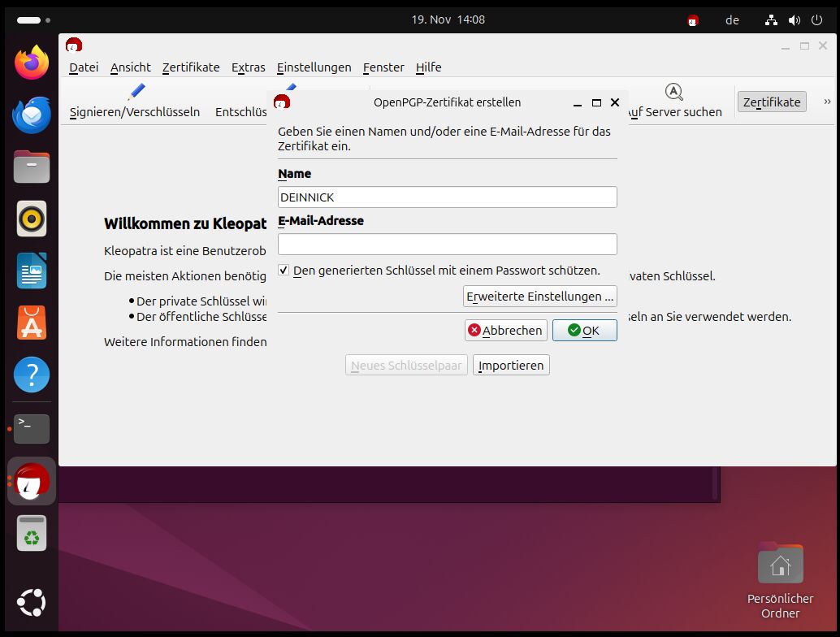Screen dimensions: 840x637
Task: Toggle password protection checkbox for generated key
Action: point(284,271)
